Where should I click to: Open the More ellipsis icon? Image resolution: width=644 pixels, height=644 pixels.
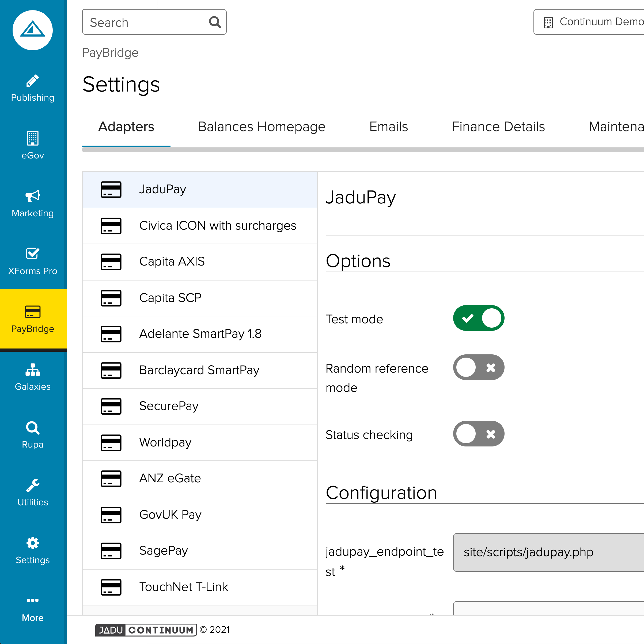click(x=33, y=600)
